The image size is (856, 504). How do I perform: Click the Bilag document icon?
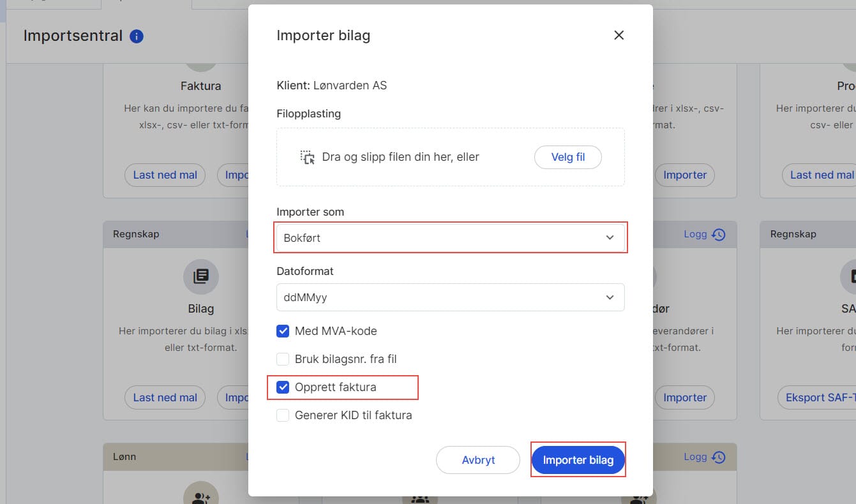pos(201,276)
